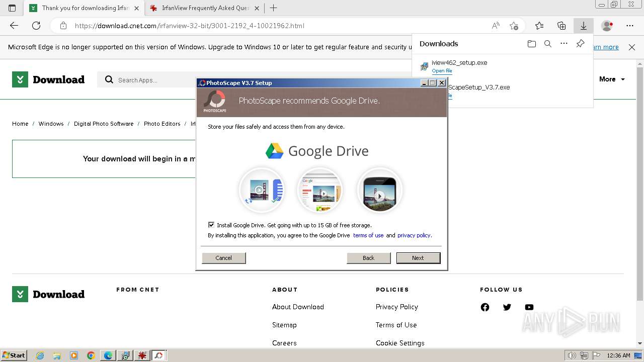Open Collections in Edge toolbar
The width and height of the screenshot is (644, 362).
pyautogui.click(x=561, y=26)
